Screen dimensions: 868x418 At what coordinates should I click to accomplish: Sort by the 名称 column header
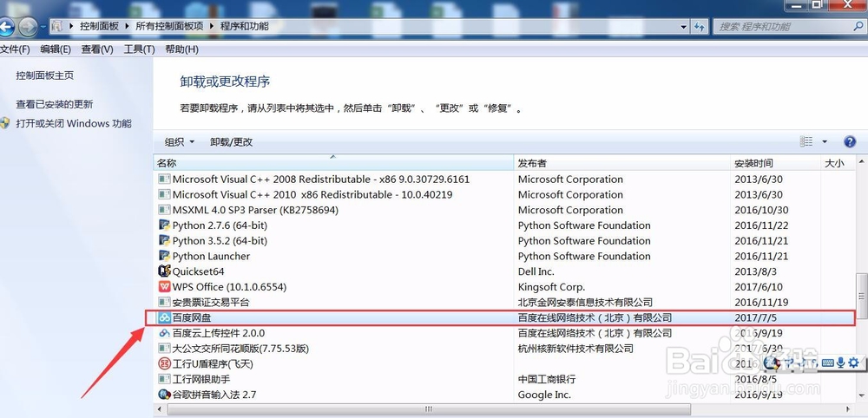[x=333, y=163]
